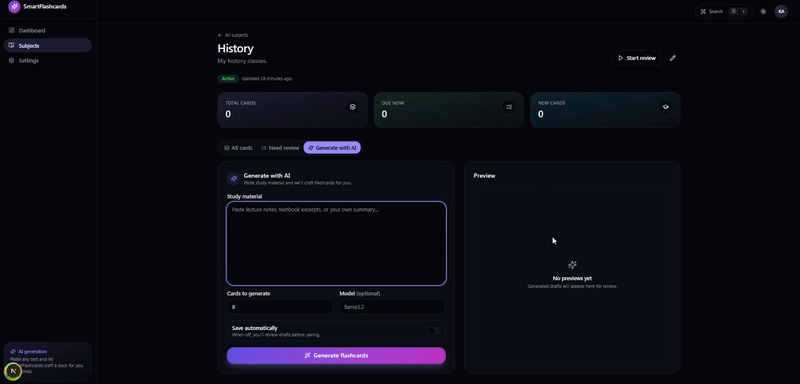Click the Due Now icon
The image size is (800, 384).
[509, 107]
